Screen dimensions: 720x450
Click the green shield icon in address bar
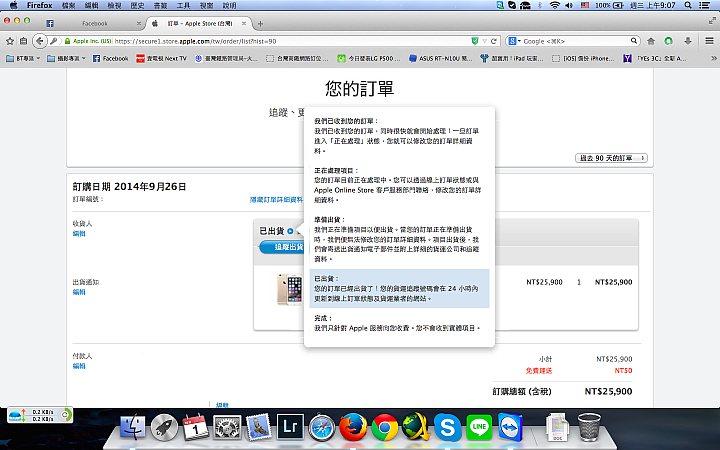point(475,41)
